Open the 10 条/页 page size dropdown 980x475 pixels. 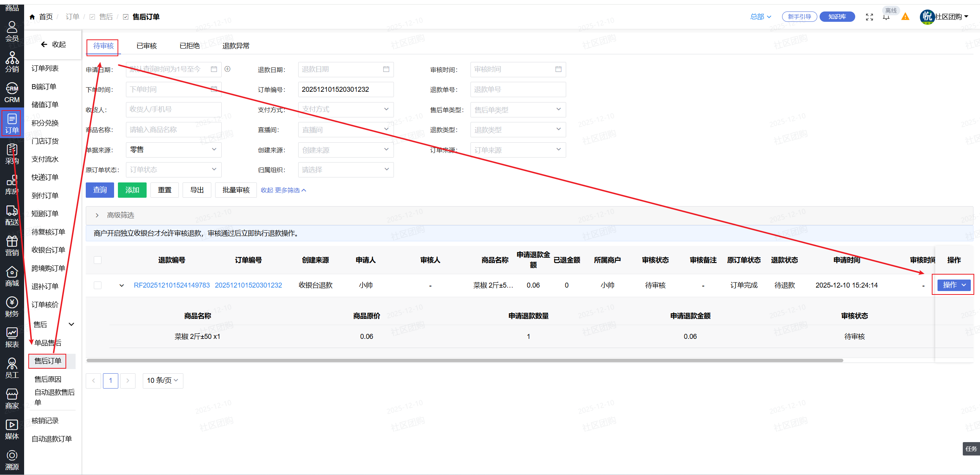point(163,381)
